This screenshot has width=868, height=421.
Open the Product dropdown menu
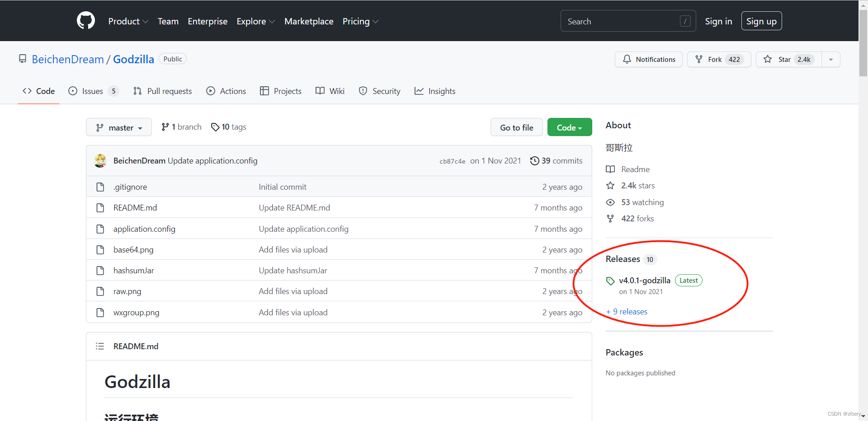tap(128, 21)
